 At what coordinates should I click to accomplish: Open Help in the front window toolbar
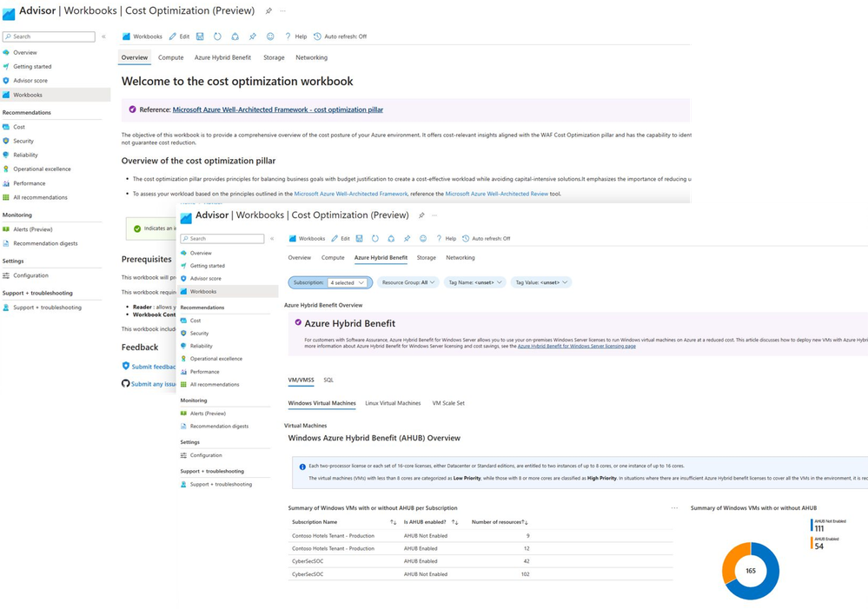coord(447,239)
